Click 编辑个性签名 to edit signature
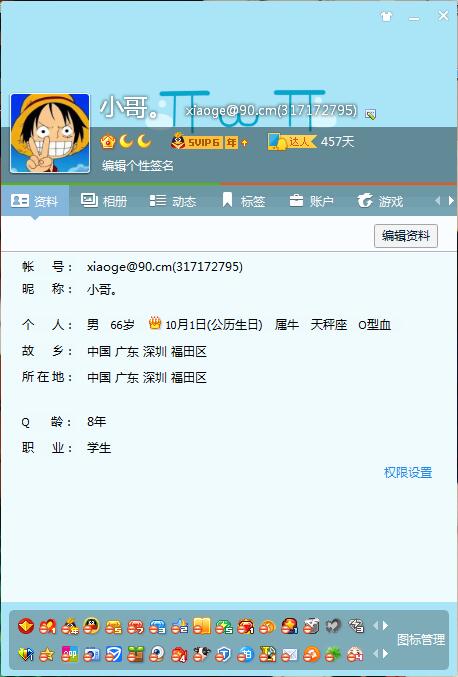Image resolution: width=458 pixels, height=677 pixels. (x=138, y=165)
